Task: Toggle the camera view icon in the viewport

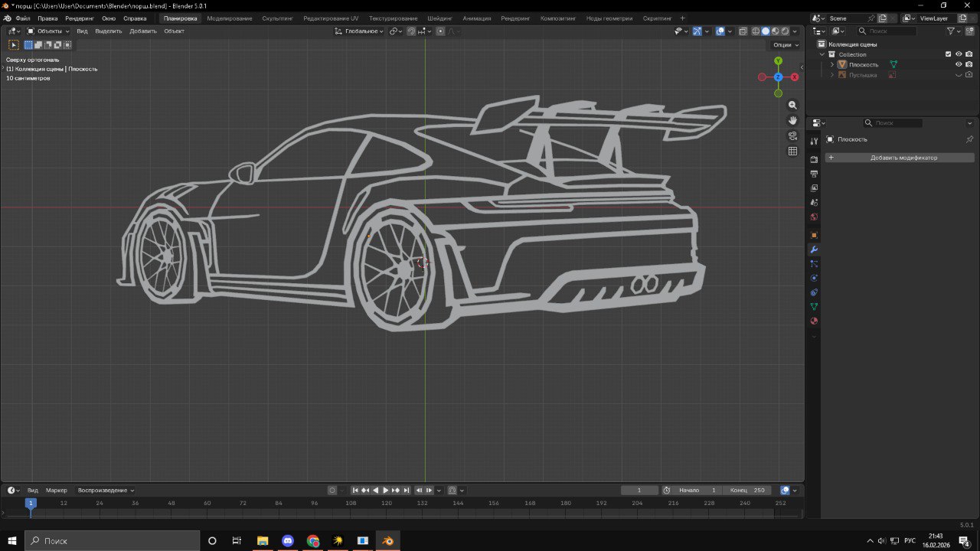Action: click(x=792, y=135)
